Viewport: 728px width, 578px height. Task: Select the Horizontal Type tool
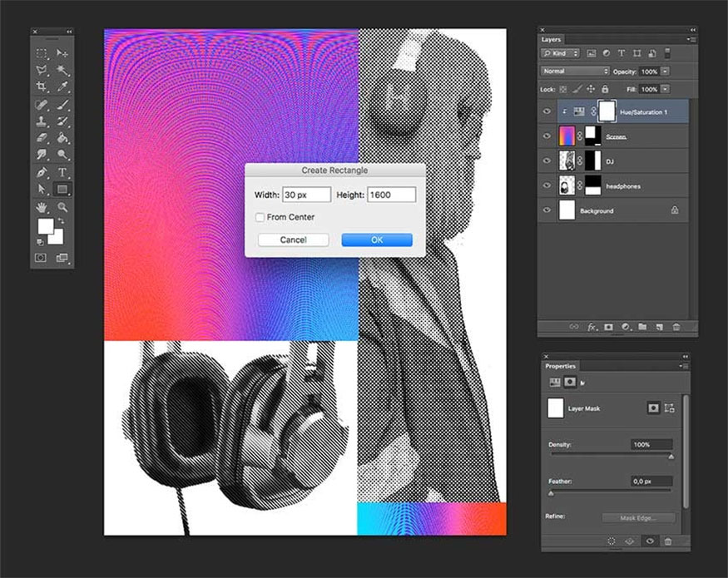(62, 172)
